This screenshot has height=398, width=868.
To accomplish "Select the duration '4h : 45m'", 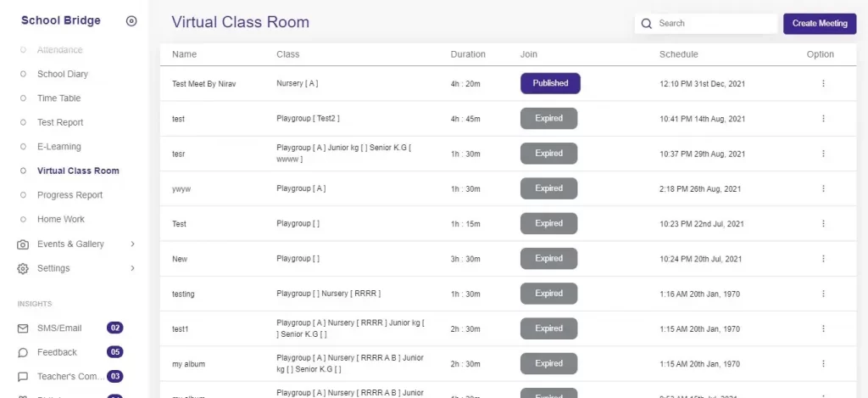I will click(465, 119).
